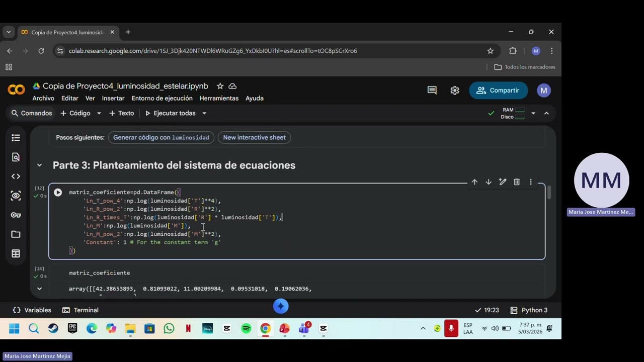This screenshot has height=362, width=644.
Task: Open the Comandos search button
Action: (32, 113)
